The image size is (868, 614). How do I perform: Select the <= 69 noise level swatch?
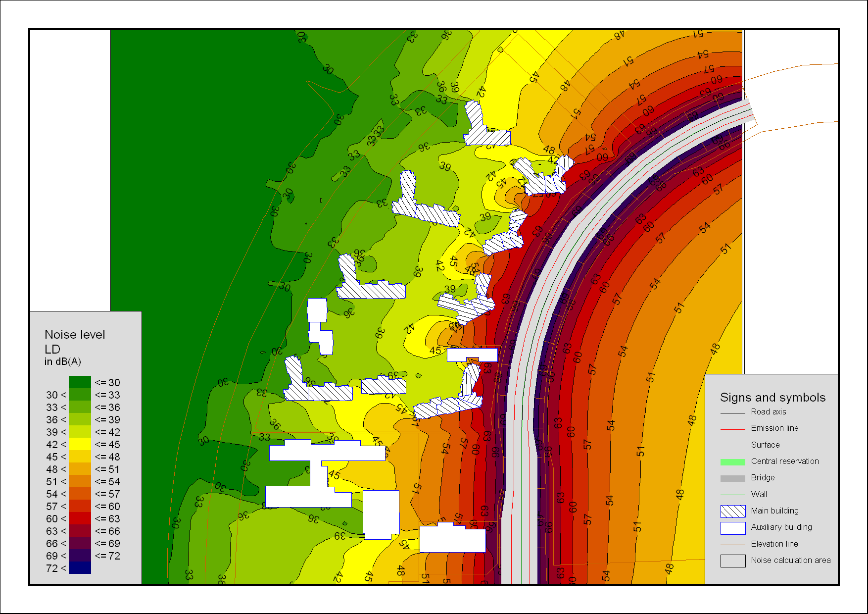[80, 543]
